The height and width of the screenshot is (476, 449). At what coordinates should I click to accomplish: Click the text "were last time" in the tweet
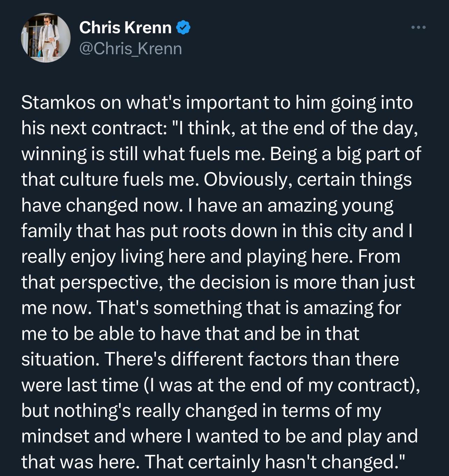[80, 385]
